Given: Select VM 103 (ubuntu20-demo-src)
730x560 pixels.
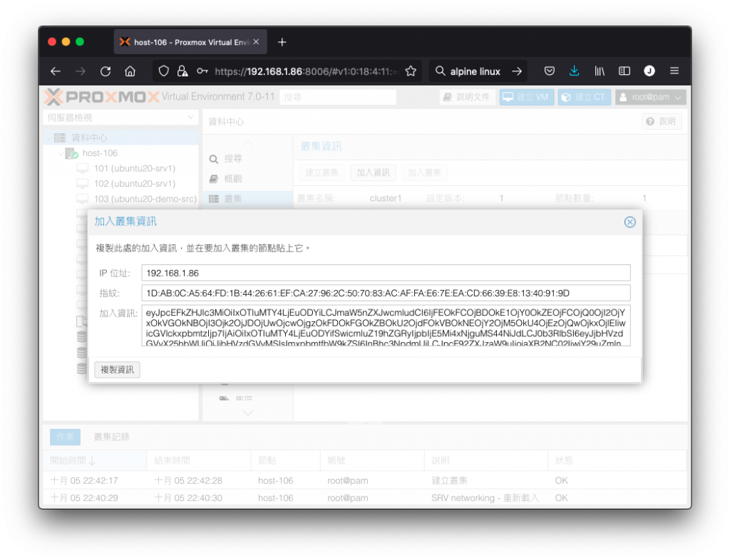Looking at the screenshot, I should click(x=145, y=199).
